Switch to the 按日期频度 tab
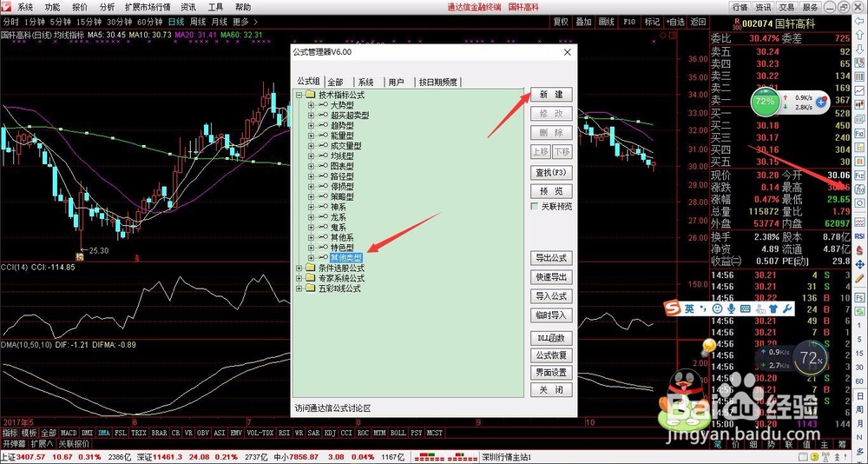Image resolution: width=868 pixels, height=464 pixels. coord(437,82)
